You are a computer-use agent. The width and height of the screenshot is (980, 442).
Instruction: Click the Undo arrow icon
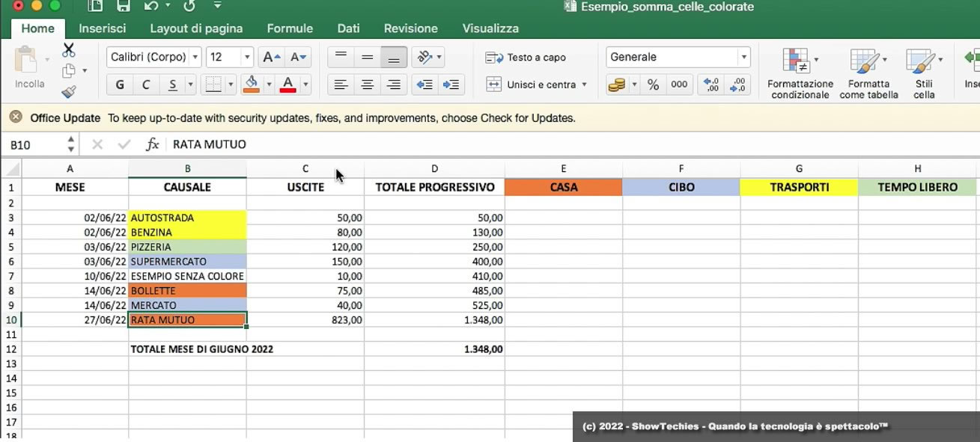[150, 6]
